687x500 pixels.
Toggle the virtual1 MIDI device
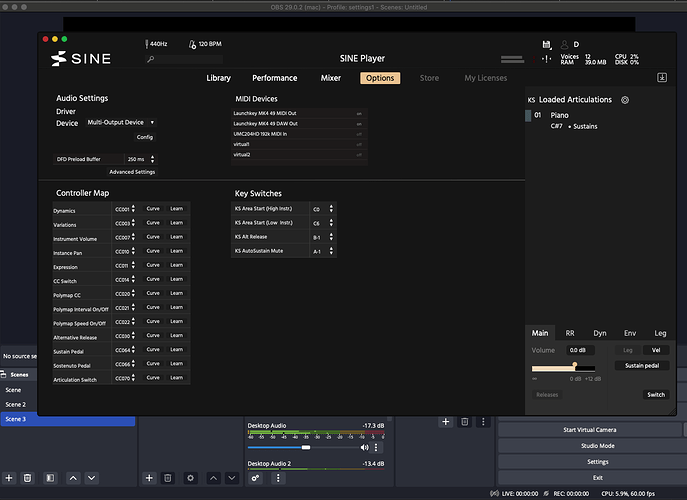(x=359, y=144)
